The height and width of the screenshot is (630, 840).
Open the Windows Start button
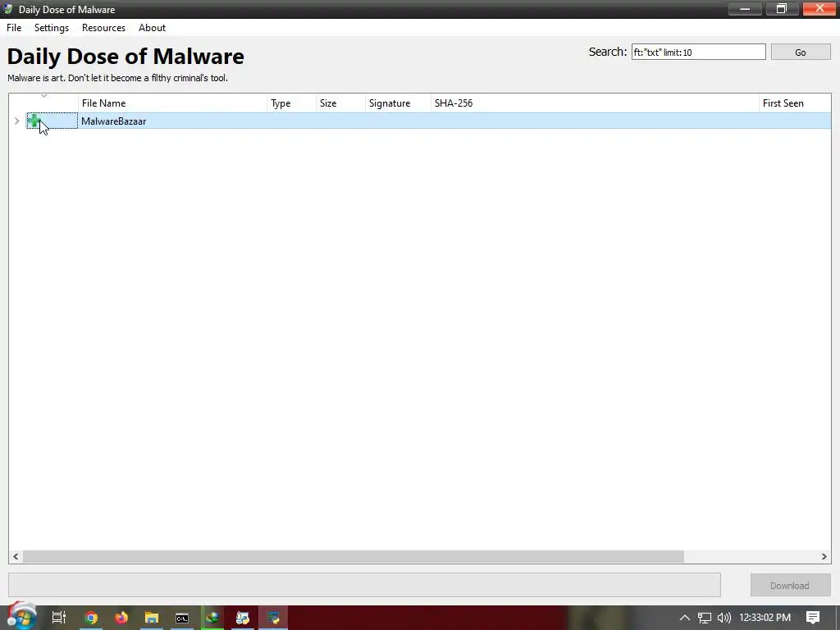tap(21, 617)
